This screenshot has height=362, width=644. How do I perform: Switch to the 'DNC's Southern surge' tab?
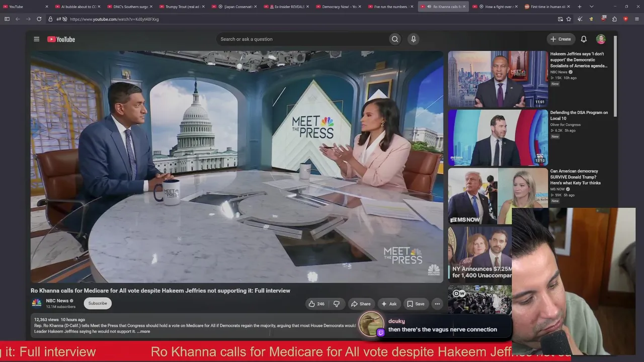(x=130, y=7)
